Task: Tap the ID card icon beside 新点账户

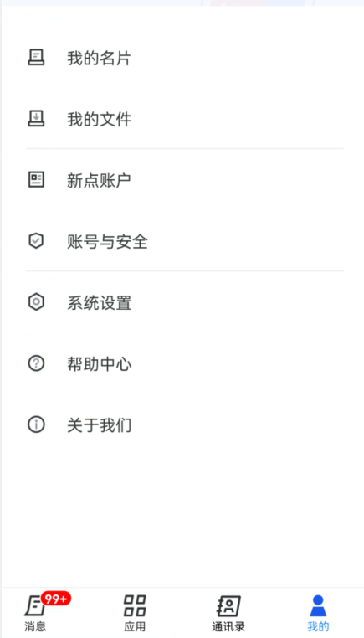Action: (36, 179)
